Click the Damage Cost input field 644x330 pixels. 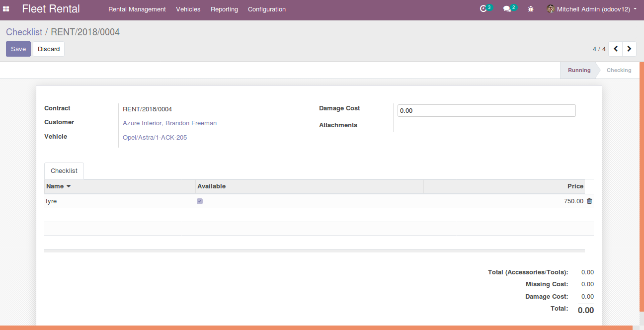(486, 110)
